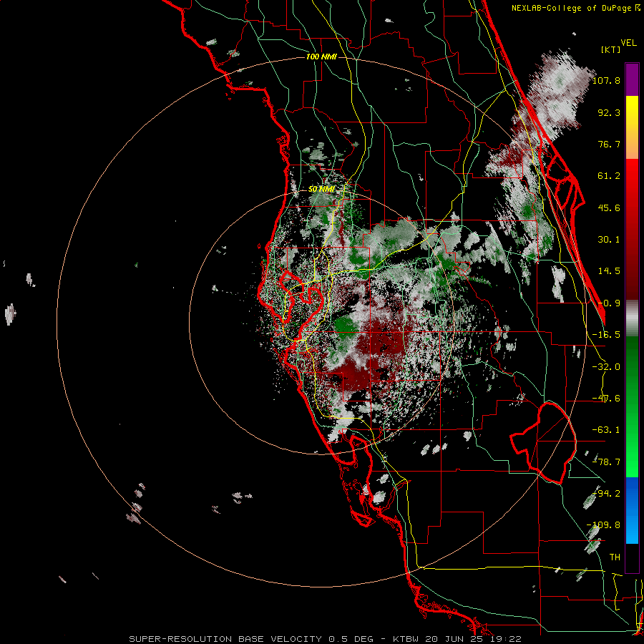644x644 pixels.
Task: Click the [KT] units label
Action: pos(610,49)
